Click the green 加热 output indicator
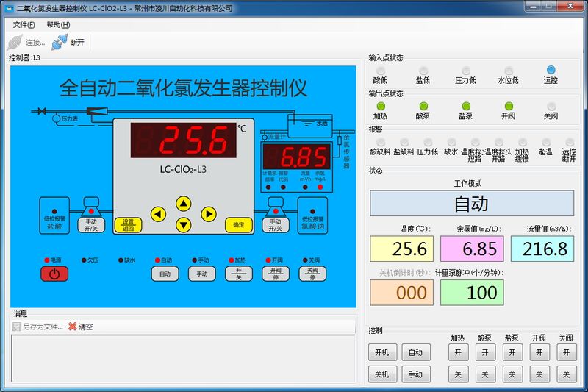The width and height of the screenshot is (588, 392). (x=381, y=106)
